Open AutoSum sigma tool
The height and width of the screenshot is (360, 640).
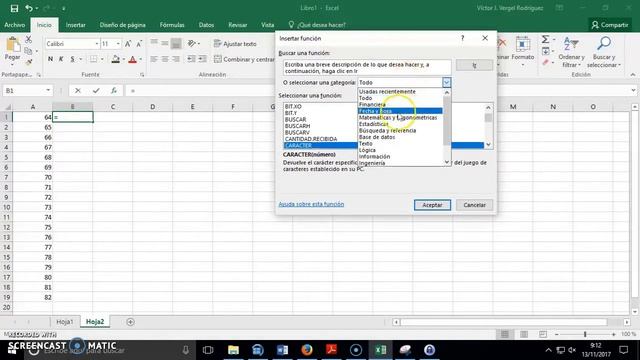point(545,40)
